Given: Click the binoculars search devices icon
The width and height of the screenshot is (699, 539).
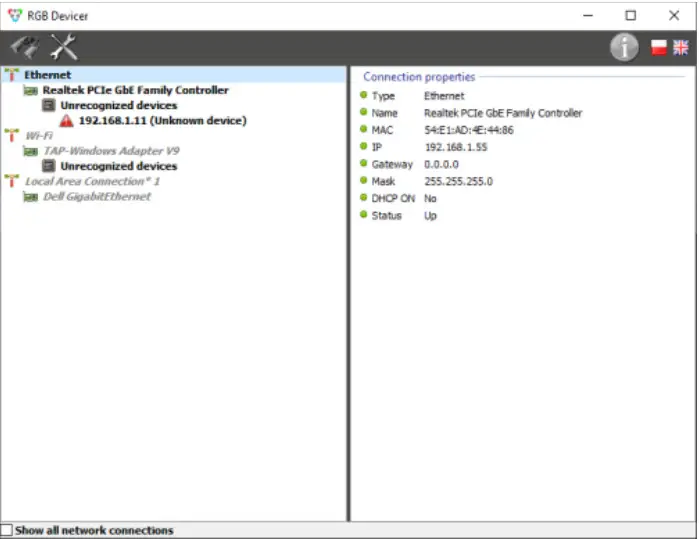Looking at the screenshot, I should (25, 47).
